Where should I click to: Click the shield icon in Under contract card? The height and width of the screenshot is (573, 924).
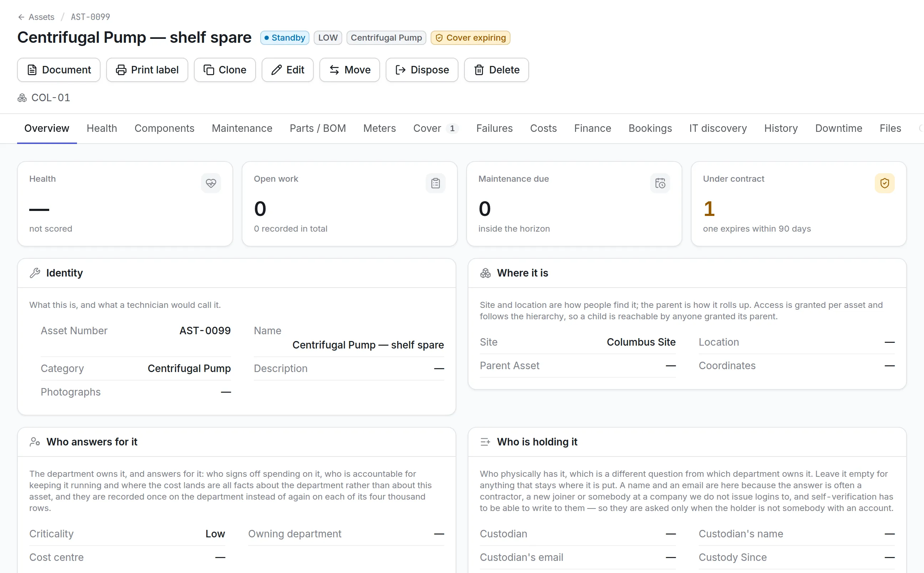point(884,184)
